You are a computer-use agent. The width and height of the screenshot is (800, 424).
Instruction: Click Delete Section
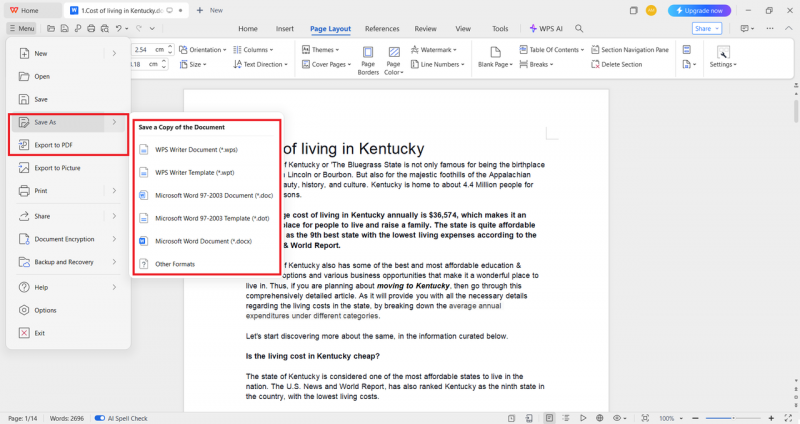(x=616, y=64)
